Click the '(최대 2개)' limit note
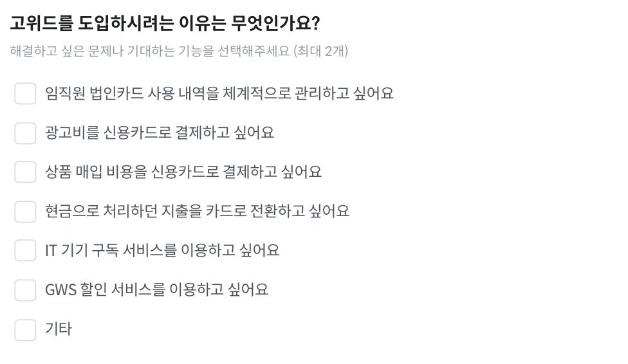Screen dimensions: 628x364 pyautogui.click(x=321, y=51)
